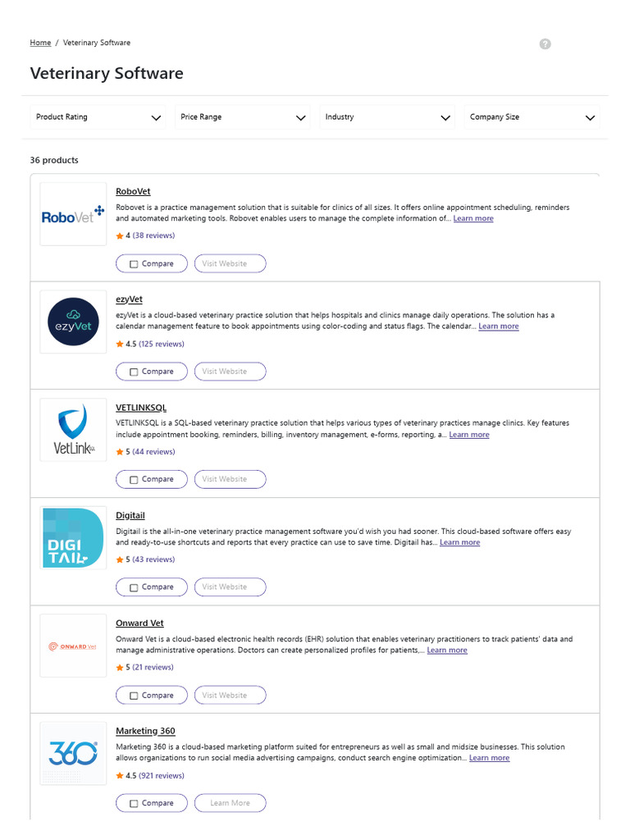Check the Compare box for Marketing 360
Image resolution: width=630 pixels, height=840 pixels.
(134, 803)
